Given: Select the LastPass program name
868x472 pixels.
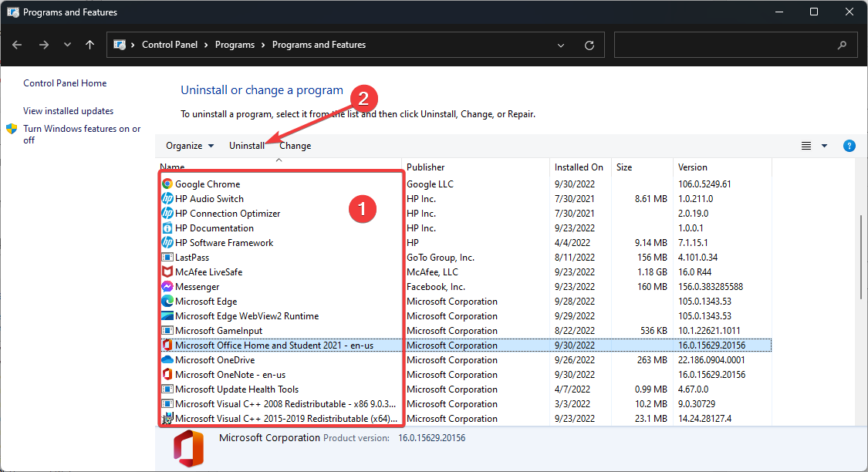Looking at the screenshot, I should click(x=192, y=258).
